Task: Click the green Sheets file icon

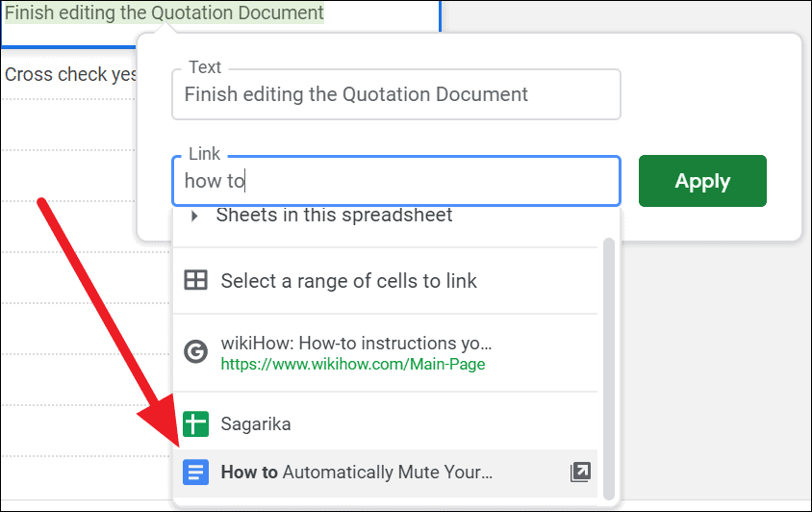Action: tap(195, 423)
